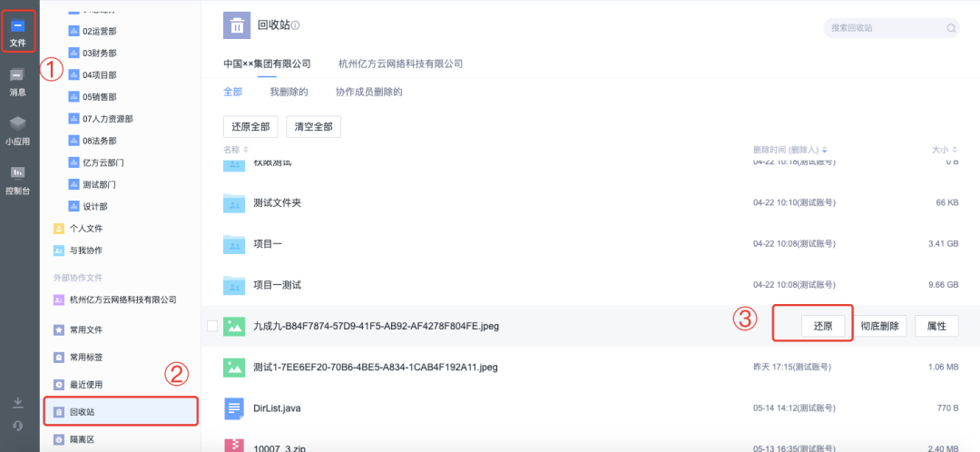Click the purple external company icon in the sidebar
This screenshot has height=452, width=980.
click(59, 300)
